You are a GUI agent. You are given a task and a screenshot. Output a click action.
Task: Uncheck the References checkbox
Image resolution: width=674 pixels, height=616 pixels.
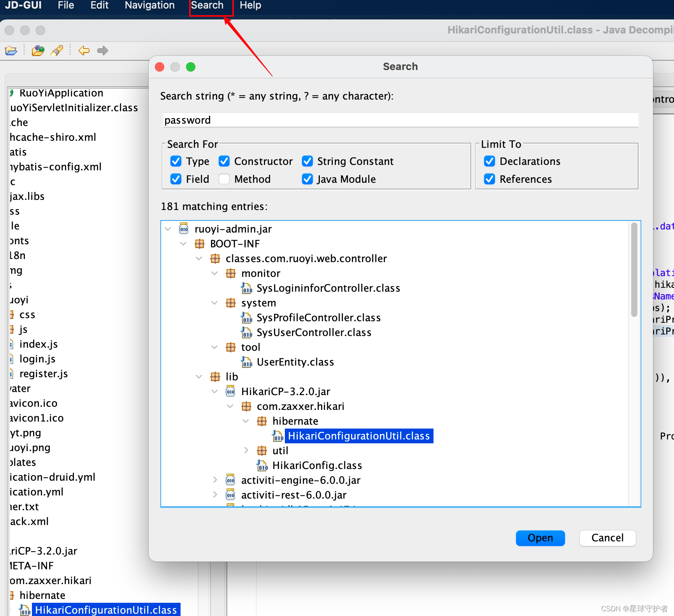point(490,179)
